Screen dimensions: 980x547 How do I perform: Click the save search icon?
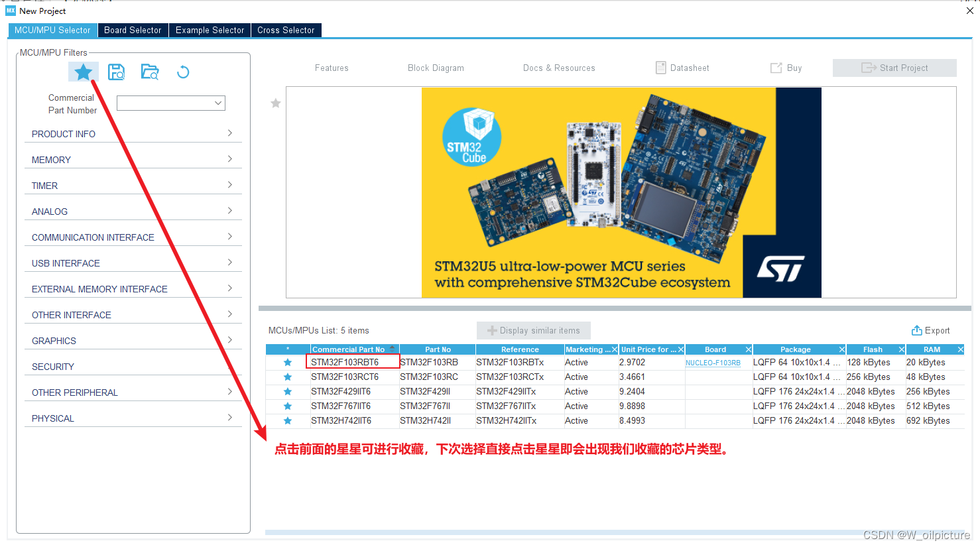116,72
